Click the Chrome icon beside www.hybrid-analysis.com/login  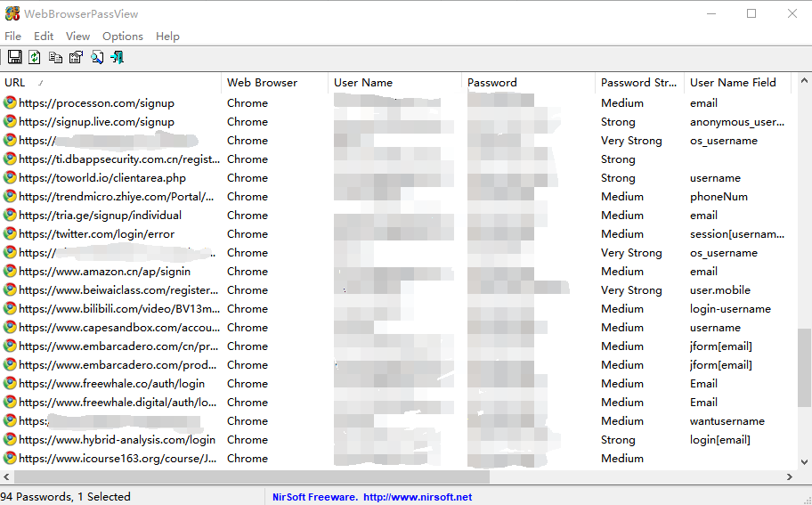point(10,439)
